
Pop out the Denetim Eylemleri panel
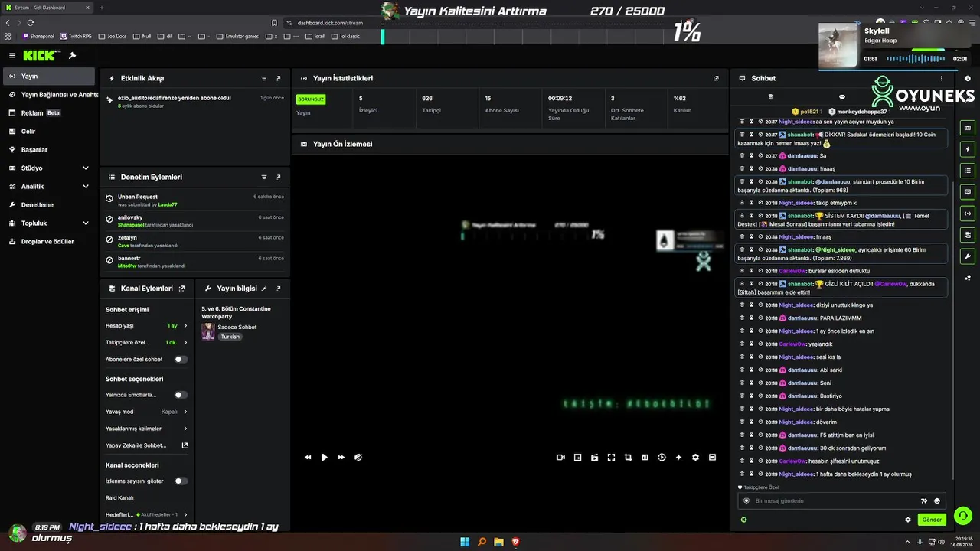click(278, 177)
